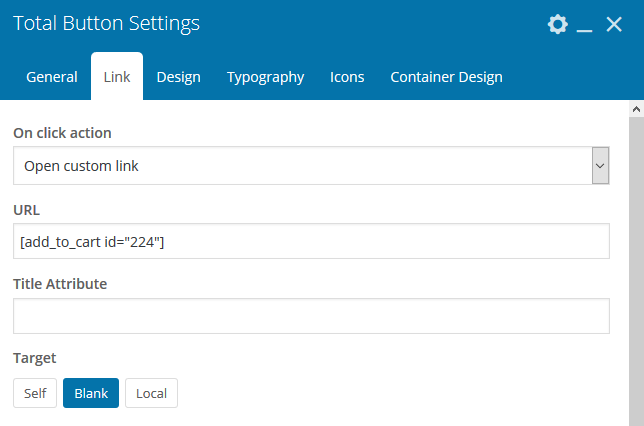This screenshot has width=644, height=426.
Task: Focus the Title Attribute text field
Action: pos(311,316)
